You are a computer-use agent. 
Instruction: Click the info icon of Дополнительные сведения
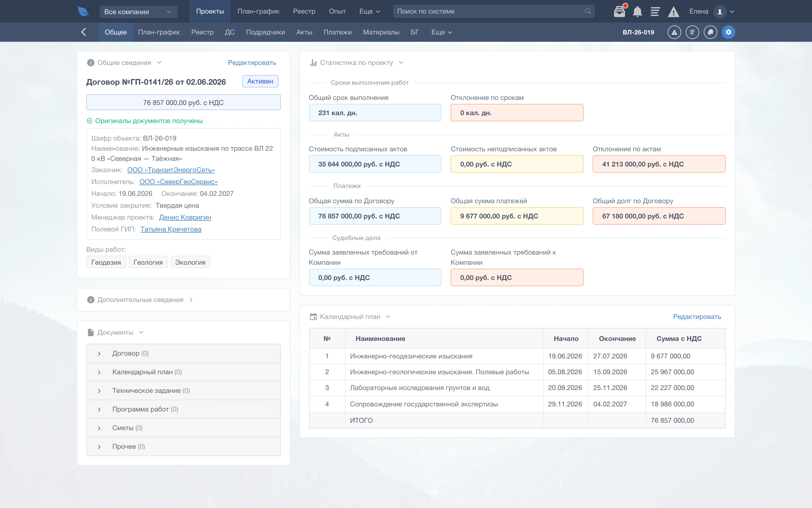point(91,300)
